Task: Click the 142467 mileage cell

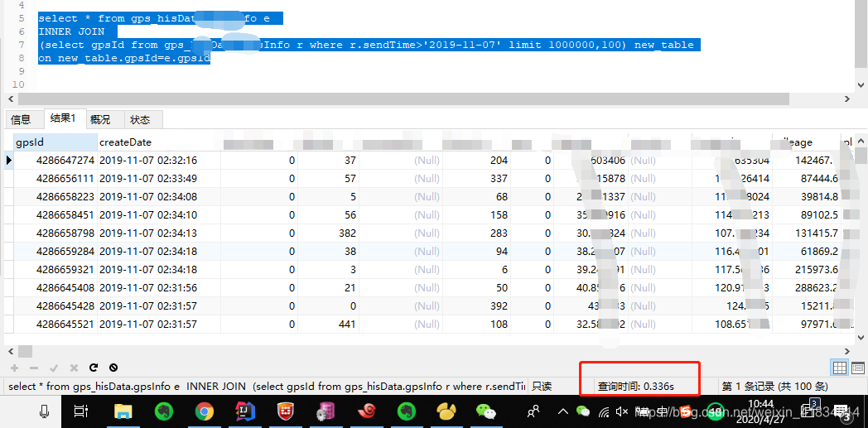Action: click(x=807, y=161)
